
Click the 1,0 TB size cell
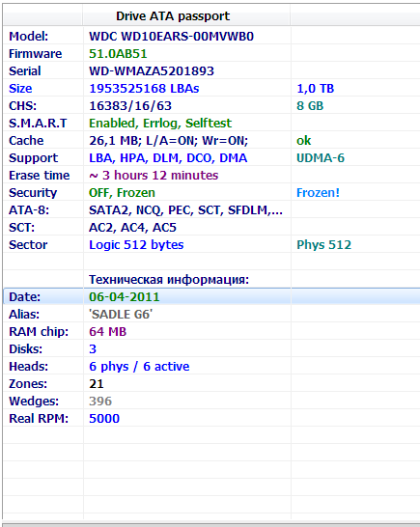click(x=315, y=89)
